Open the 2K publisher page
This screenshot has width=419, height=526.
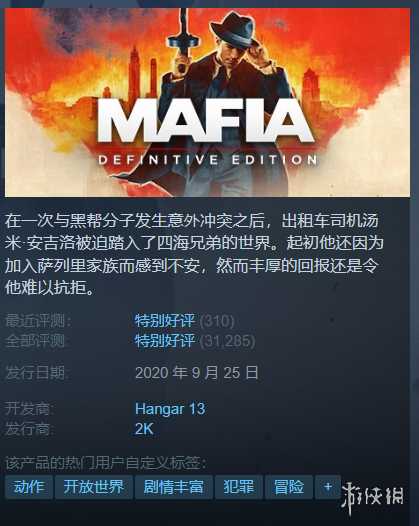(x=144, y=429)
